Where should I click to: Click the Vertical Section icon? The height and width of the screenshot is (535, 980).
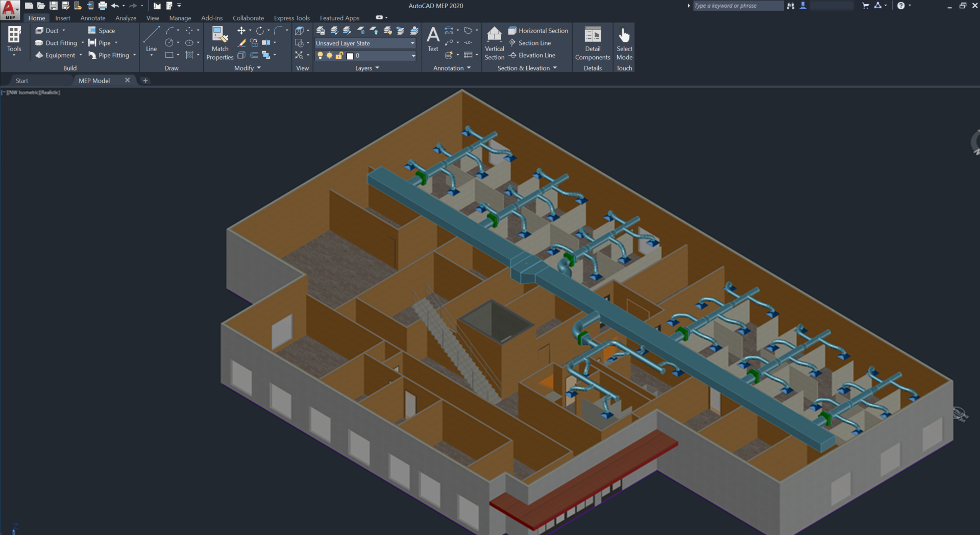(x=494, y=43)
